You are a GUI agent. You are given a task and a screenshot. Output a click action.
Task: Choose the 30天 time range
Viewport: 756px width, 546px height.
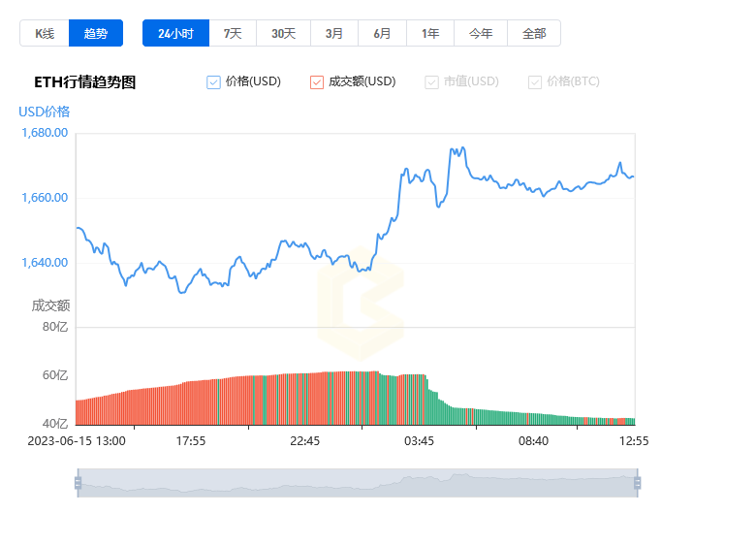pyautogui.click(x=283, y=33)
